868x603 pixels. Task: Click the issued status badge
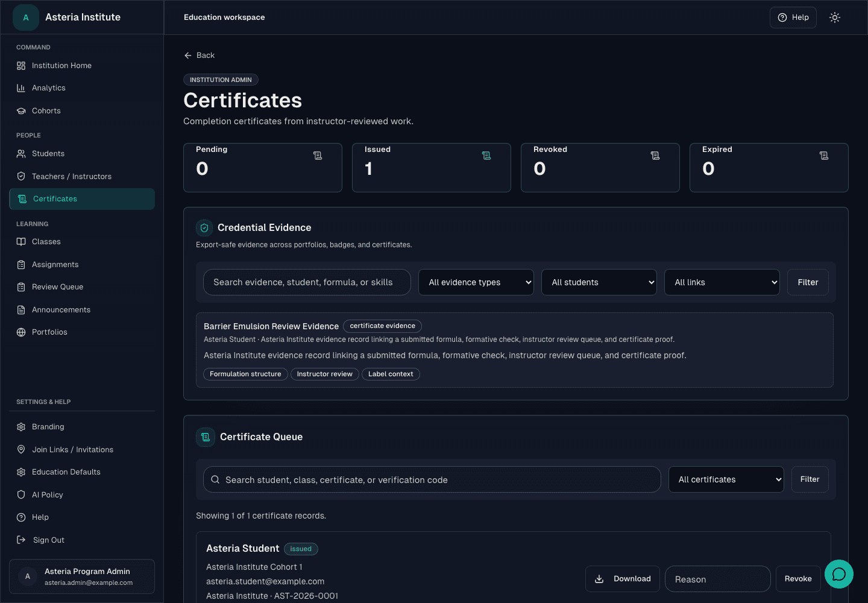pos(301,549)
